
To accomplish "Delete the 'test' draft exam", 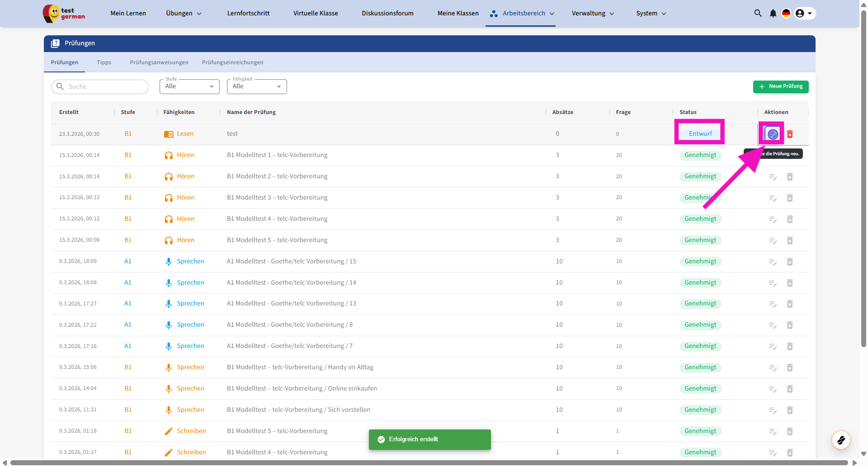I will (x=790, y=134).
